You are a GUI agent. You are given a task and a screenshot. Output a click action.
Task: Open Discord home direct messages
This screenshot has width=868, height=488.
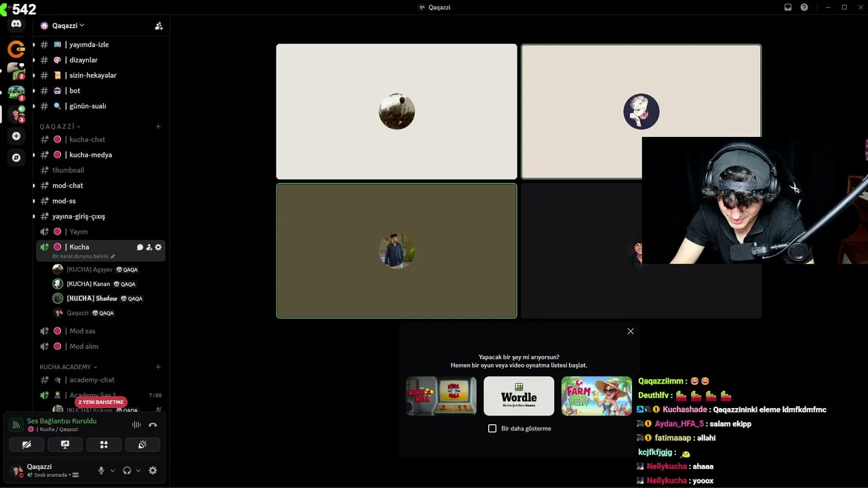16,24
